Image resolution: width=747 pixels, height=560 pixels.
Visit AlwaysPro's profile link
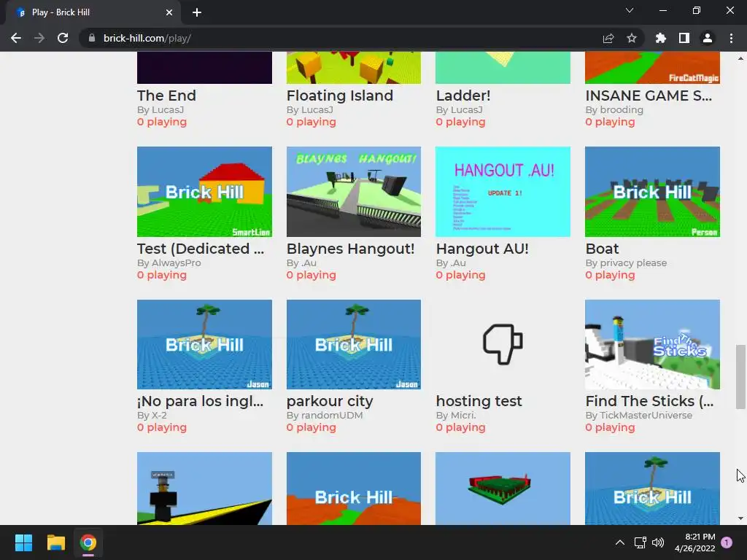(x=176, y=262)
